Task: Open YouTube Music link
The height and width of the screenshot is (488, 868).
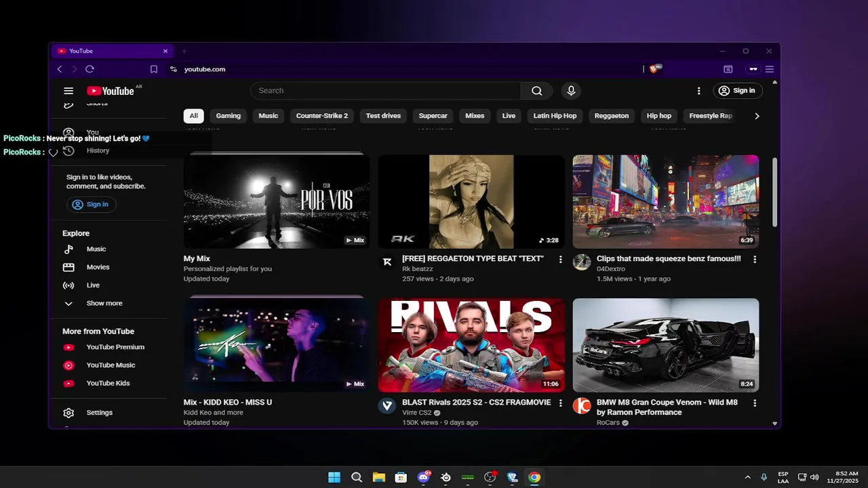Action: 108,365
